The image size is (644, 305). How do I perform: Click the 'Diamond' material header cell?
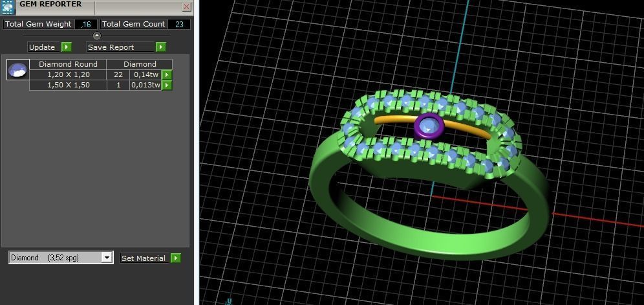[x=140, y=64]
